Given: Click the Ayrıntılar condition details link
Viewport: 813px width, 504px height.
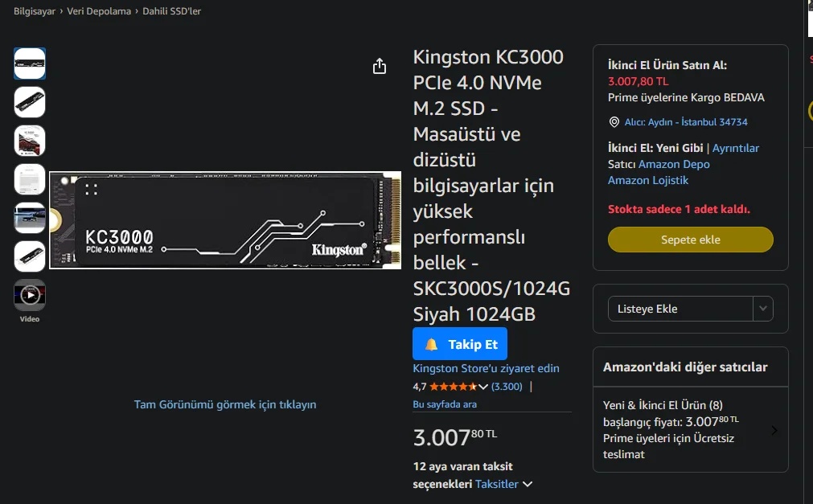Looking at the screenshot, I should coord(736,148).
